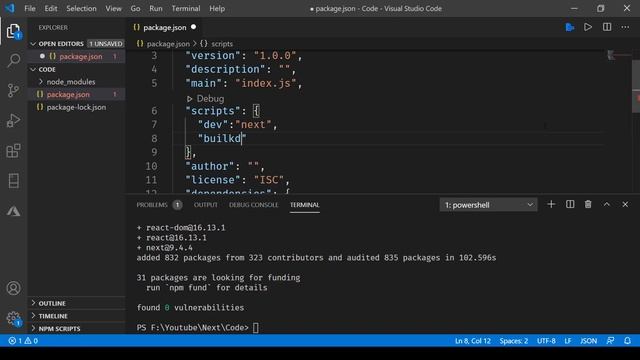Screen dimensions: 640x360
Task: Open the Manage gear icon
Action: 13,318
